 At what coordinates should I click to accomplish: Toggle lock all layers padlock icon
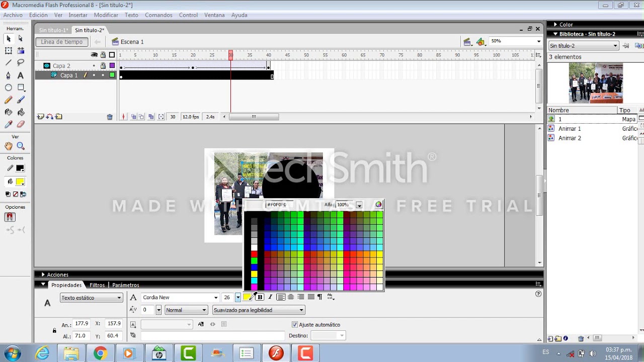pos(103,55)
